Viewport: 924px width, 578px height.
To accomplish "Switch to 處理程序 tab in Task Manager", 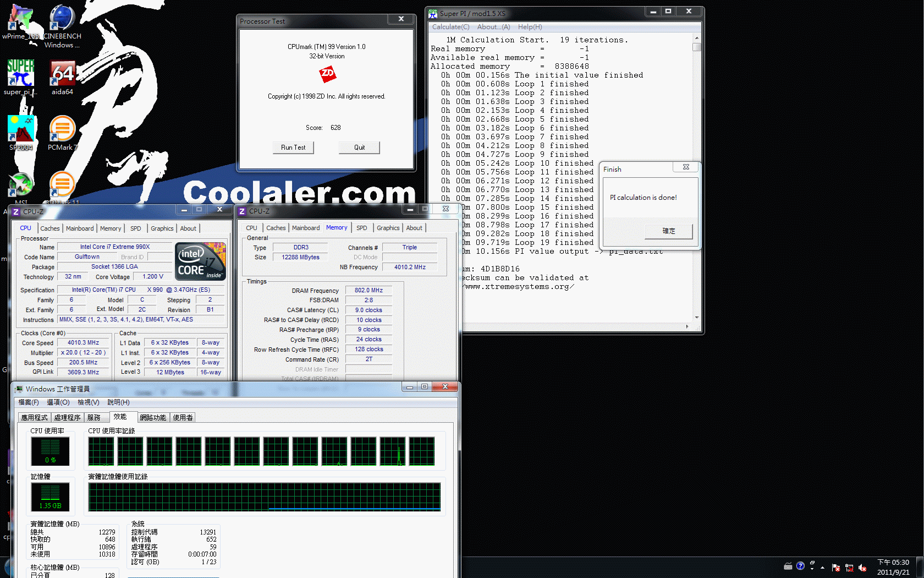I will click(x=67, y=418).
